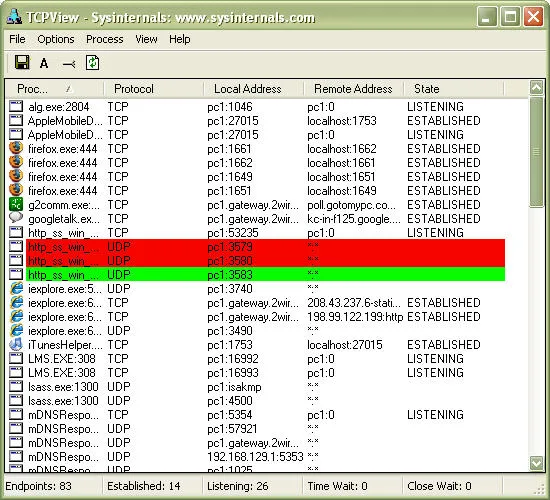Sort by the Local Address column header
Screen dimensions: 550x500
pyautogui.click(x=253, y=89)
